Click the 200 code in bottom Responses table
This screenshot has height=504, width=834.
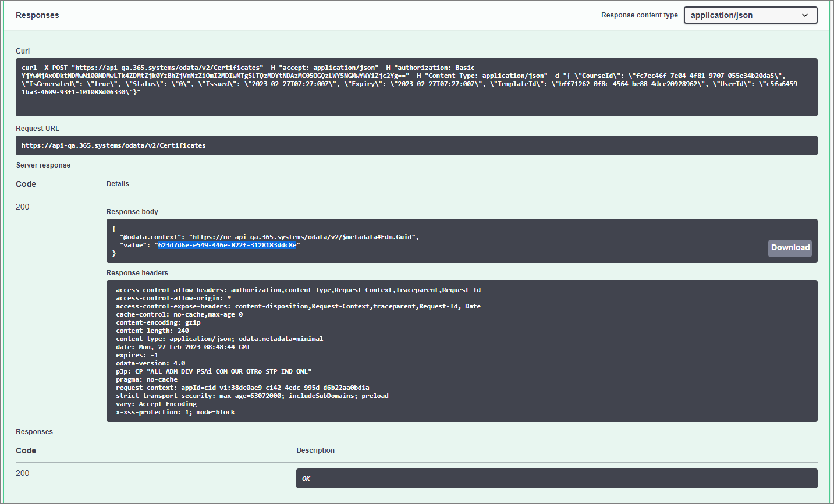[22, 473]
